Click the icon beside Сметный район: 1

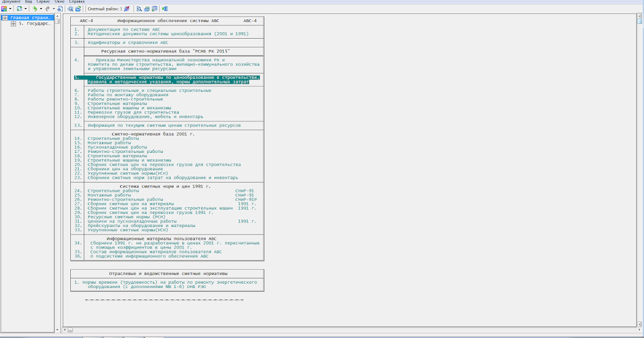pyautogui.click(x=127, y=9)
